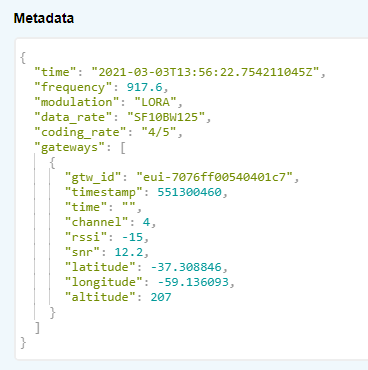368x370 pixels.
Task: Click the "gateways" key label
Action: pyautogui.click(x=69, y=147)
